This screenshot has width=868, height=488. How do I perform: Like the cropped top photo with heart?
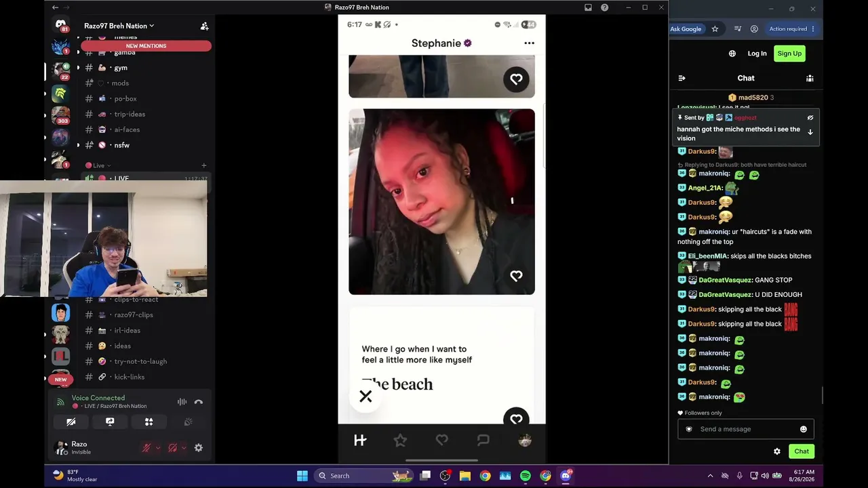click(516, 79)
